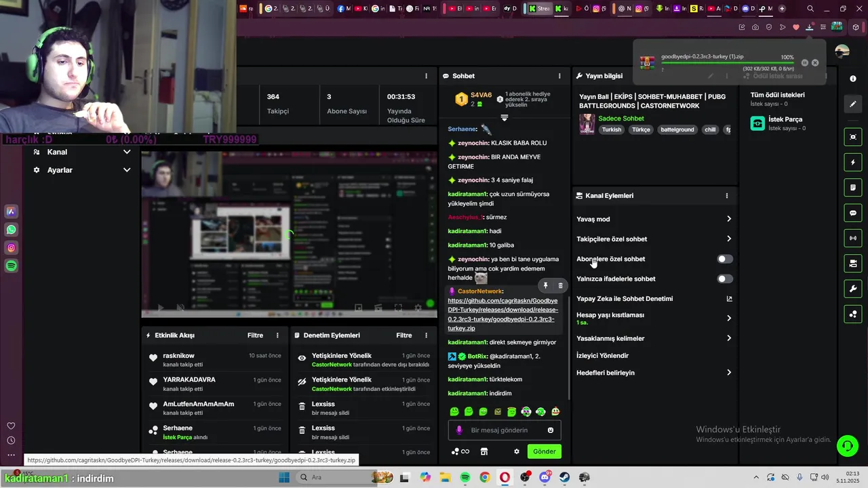
Task: Click the broadcast signal icon in right rail
Action: point(853,239)
